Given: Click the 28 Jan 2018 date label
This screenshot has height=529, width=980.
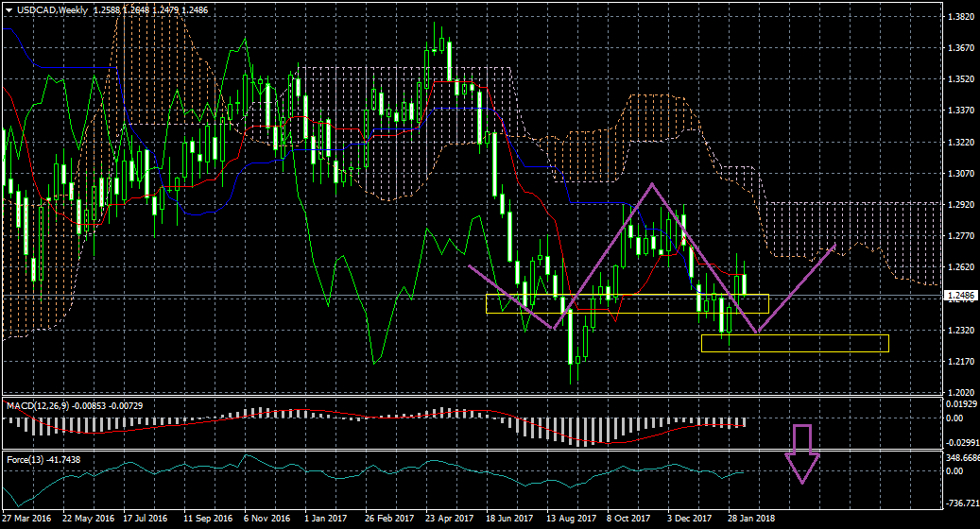Looking at the screenshot, I should click(754, 519).
